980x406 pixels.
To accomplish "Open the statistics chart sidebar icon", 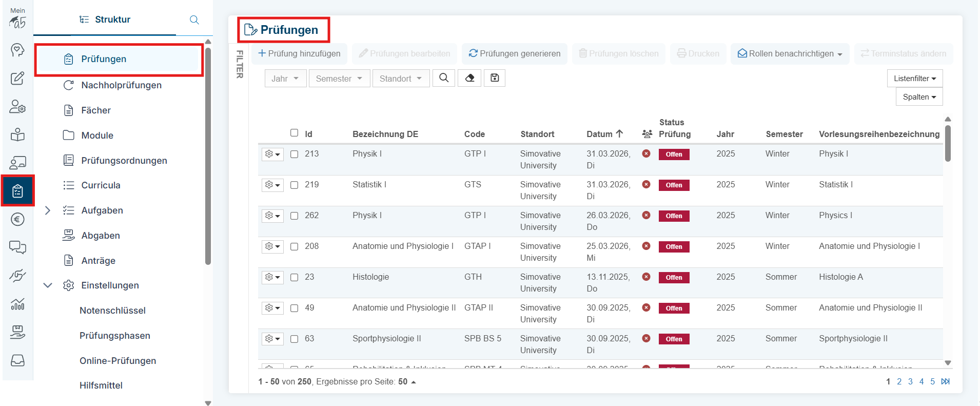I will pos(17,304).
